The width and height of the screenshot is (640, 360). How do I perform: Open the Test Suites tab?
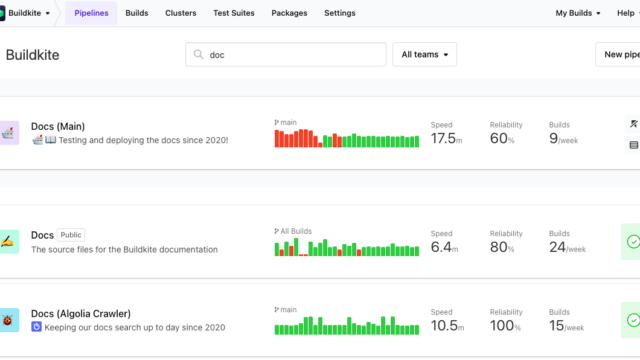coord(234,13)
